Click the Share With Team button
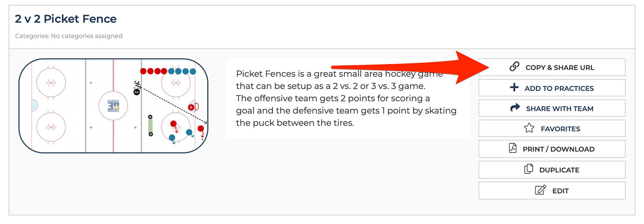This screenshot has width=644, height=224. pos(552,109)
